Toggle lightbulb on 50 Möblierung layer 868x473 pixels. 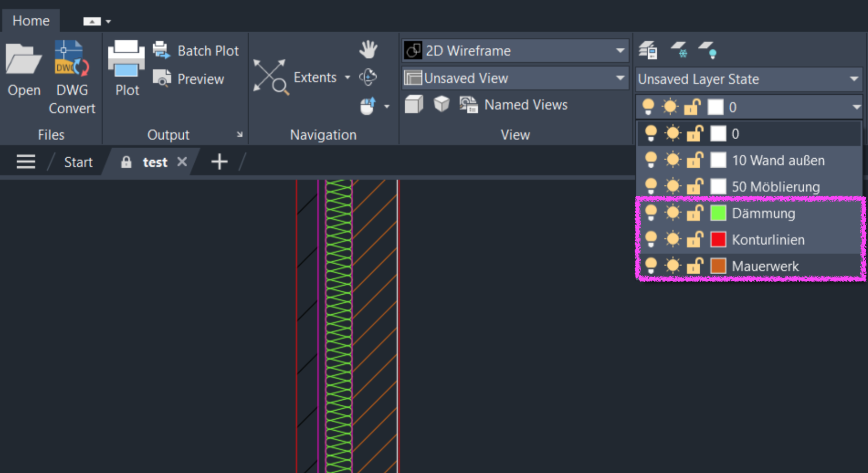point(651,186)
